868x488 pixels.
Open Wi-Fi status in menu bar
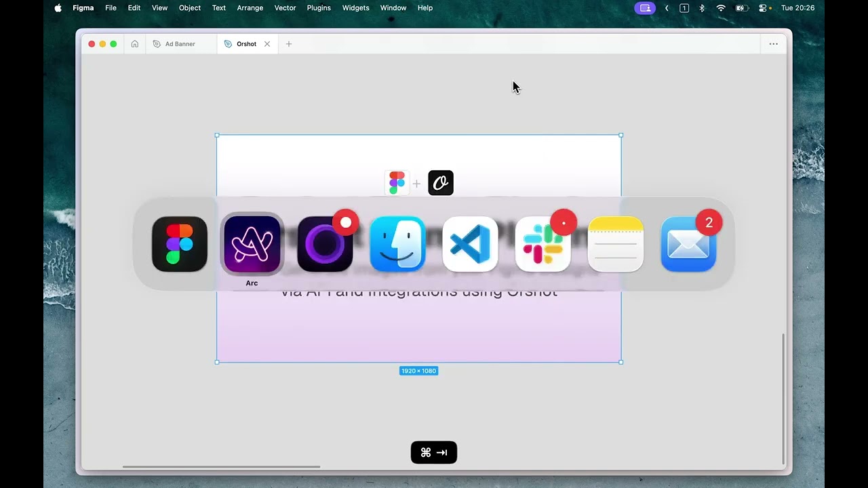pyautogui.click(x=721, y=8)
